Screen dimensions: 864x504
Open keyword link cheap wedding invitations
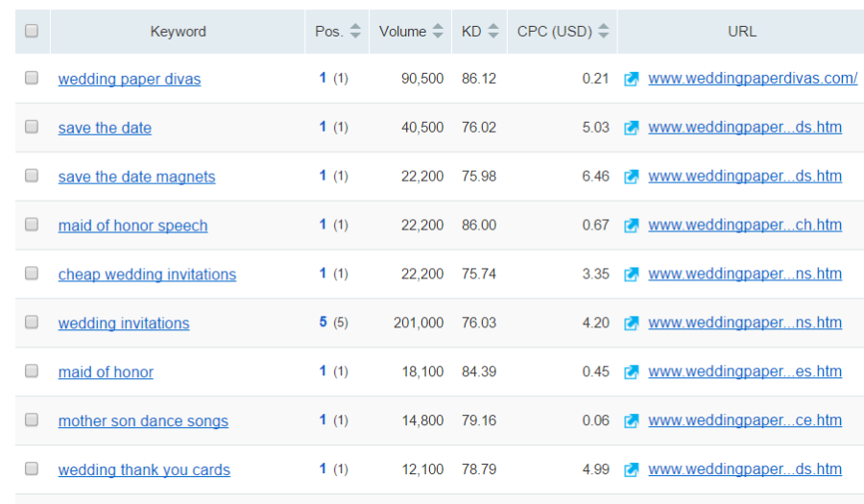click(147, 275)
